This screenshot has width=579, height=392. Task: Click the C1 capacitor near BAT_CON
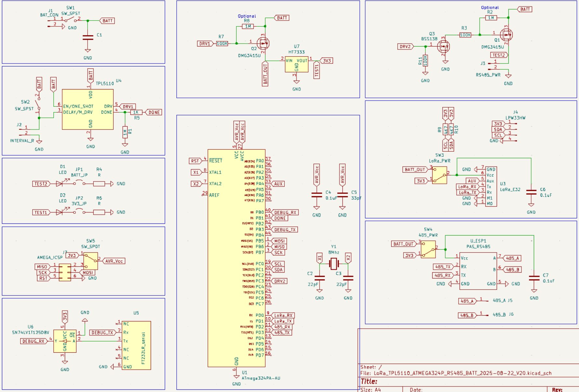pyautogui.click(x=88, y=38)
